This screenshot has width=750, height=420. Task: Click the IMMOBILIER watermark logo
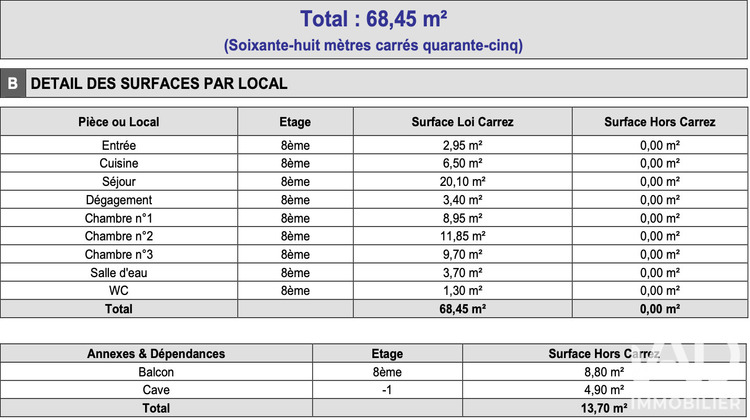click(686, 376)
